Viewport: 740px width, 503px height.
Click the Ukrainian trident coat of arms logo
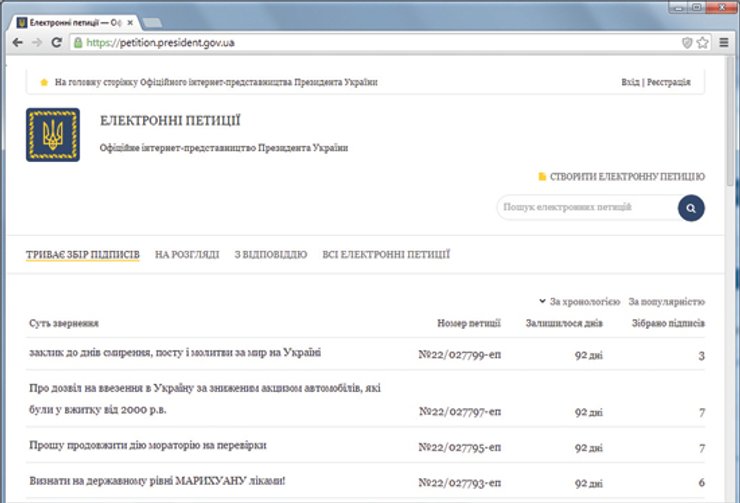[x=53, y=135]
